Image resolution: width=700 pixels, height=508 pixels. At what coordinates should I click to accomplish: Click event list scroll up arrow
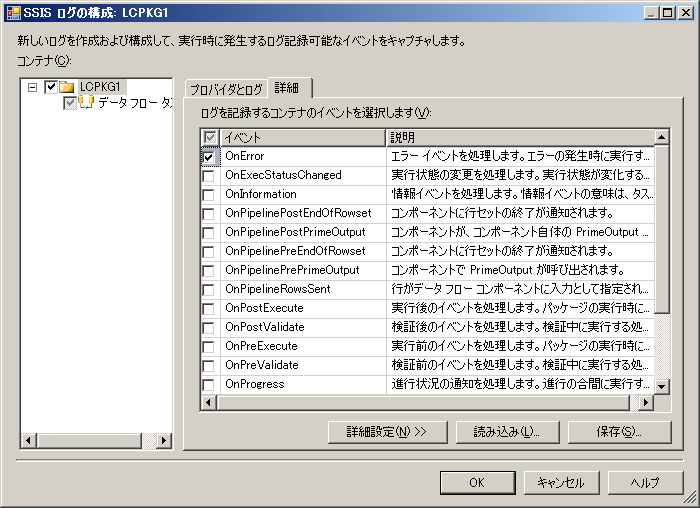click(662, 137)
